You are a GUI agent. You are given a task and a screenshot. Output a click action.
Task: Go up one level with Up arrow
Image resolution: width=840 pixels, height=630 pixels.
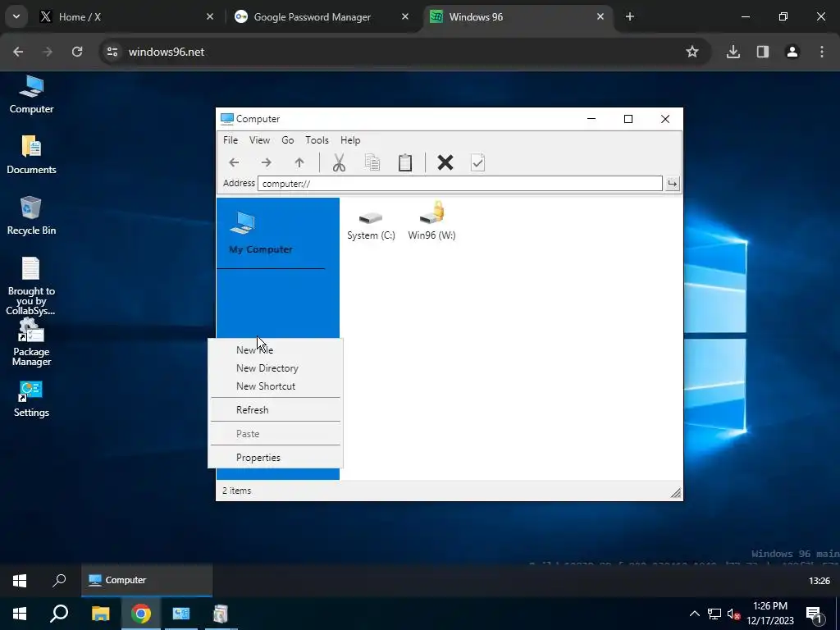[299, 162]
